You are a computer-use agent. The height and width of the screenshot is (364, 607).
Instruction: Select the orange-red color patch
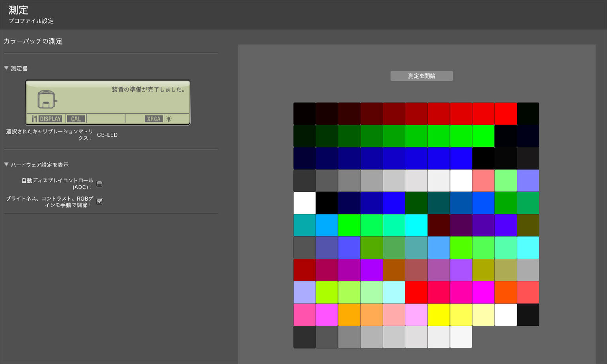point(505,292)
